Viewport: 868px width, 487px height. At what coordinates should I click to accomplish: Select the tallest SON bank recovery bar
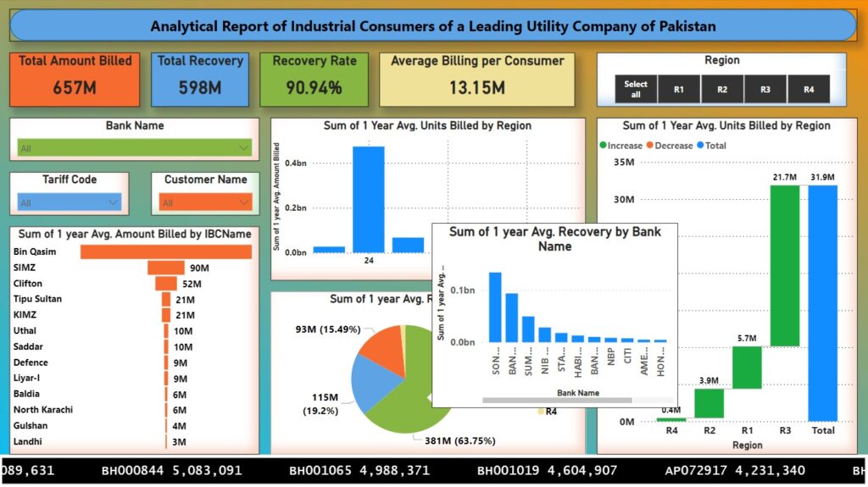click(495, 307)
